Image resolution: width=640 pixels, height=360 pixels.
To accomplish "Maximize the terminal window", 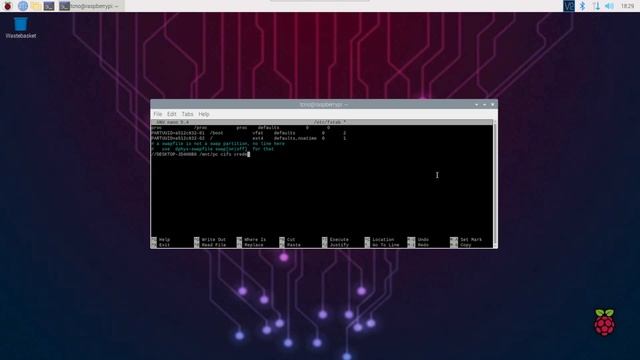I will pos(484,104).
